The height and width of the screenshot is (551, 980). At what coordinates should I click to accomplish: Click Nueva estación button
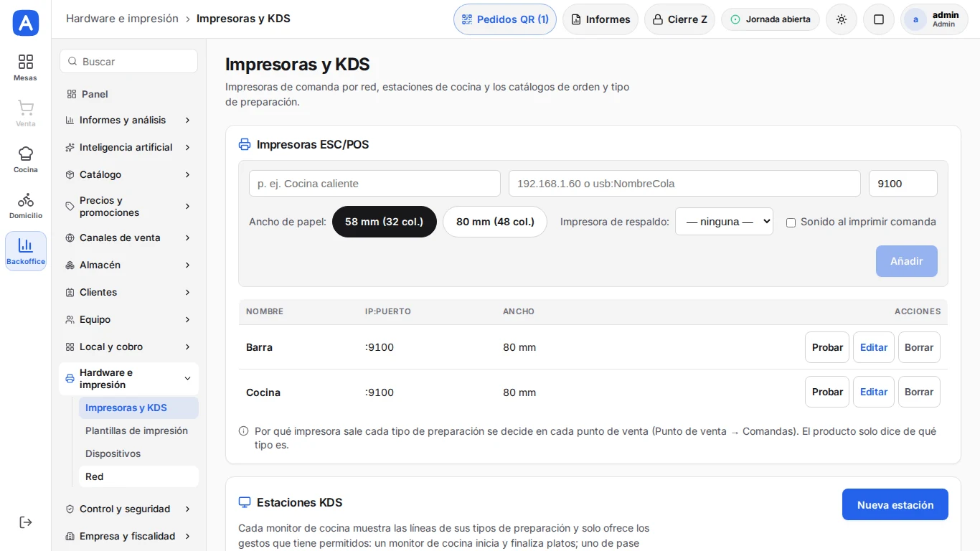895,504
